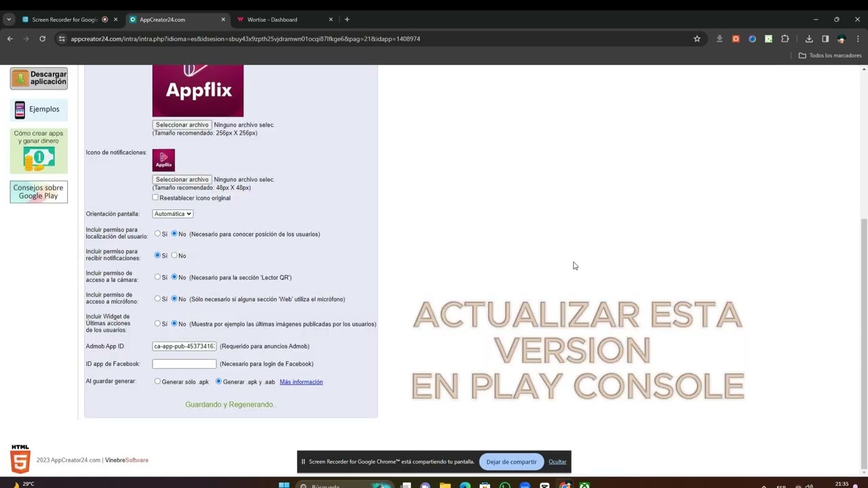Click the Admob App ID field

[184, 346]
